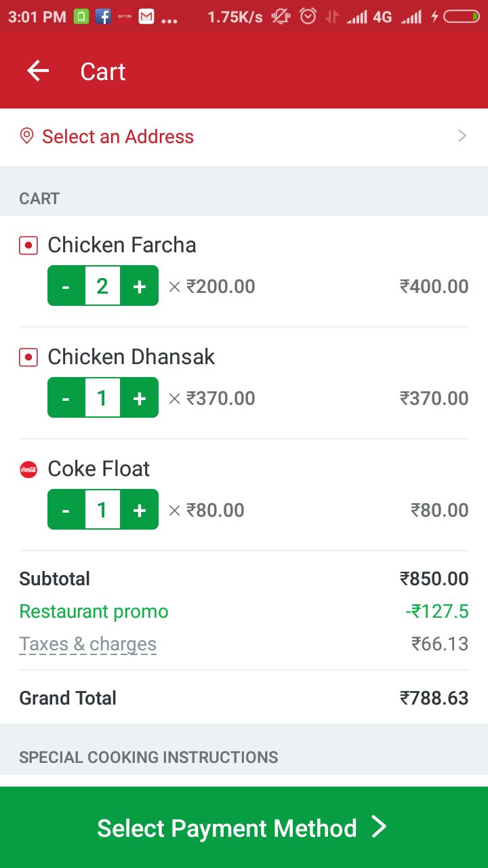Increase Chicken Farcha quantity with plus

[140, 286]
